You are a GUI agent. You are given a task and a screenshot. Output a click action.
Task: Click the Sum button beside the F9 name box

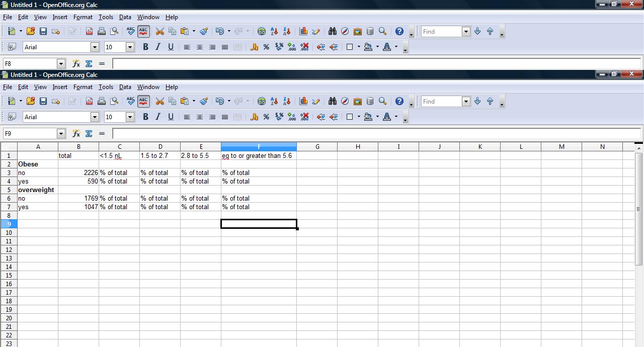click(89, 134)
